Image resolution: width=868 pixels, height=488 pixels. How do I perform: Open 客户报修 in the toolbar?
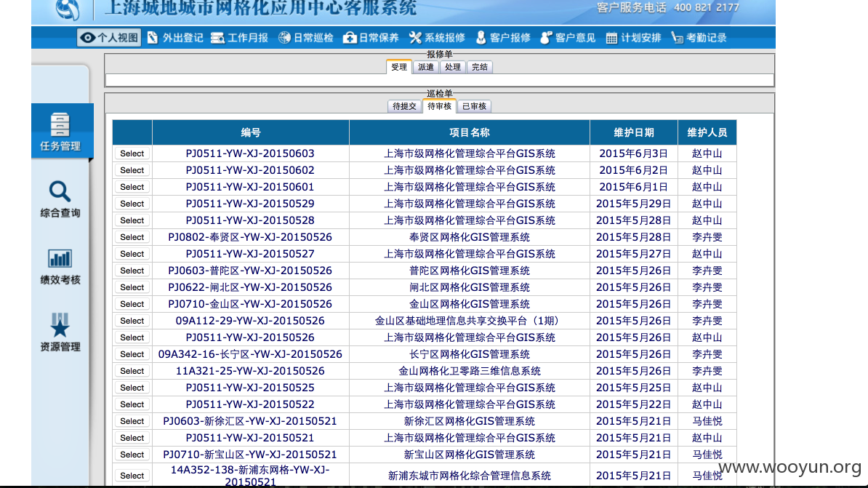(502, 38)
